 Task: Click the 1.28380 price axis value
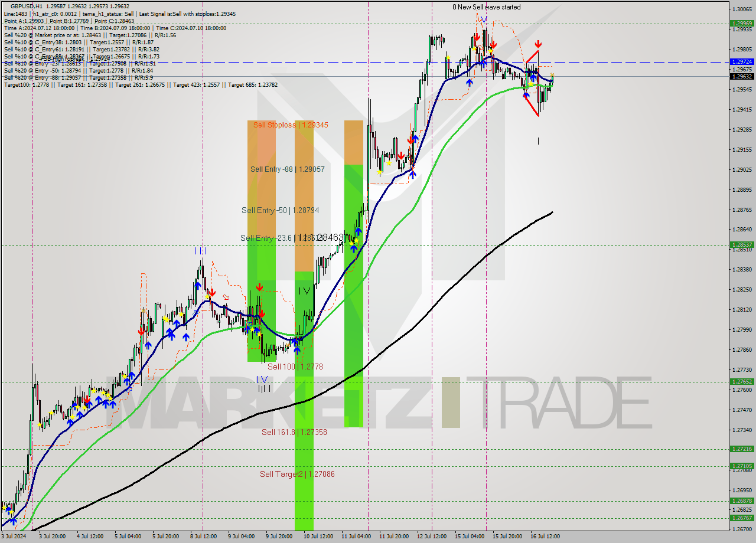pos(742,270)
